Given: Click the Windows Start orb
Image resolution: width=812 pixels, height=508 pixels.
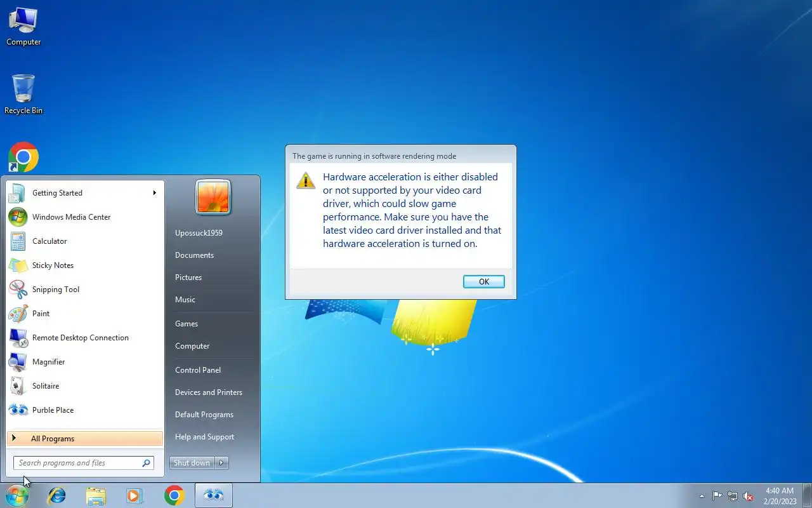Looking at the screenshot, I should click(x=17, y=495).
